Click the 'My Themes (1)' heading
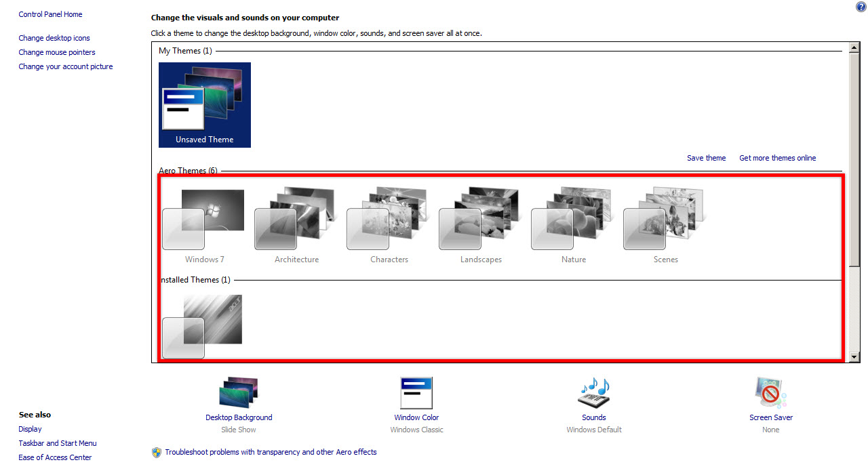868x475 pixels. pos(185,51)
